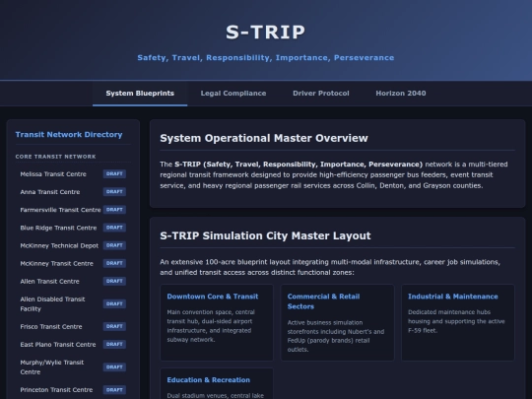The height and width of the screenshot is (399, 532).
Task: Click Princeton Transit Centre DRAFT badge
Action: (x=114, y=390)
